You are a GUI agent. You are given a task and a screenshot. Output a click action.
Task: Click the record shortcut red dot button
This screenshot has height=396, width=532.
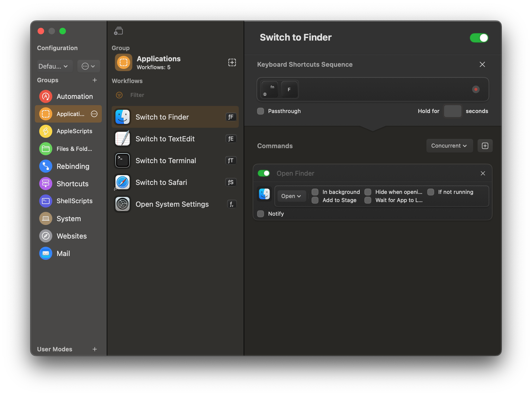(476, 89)
